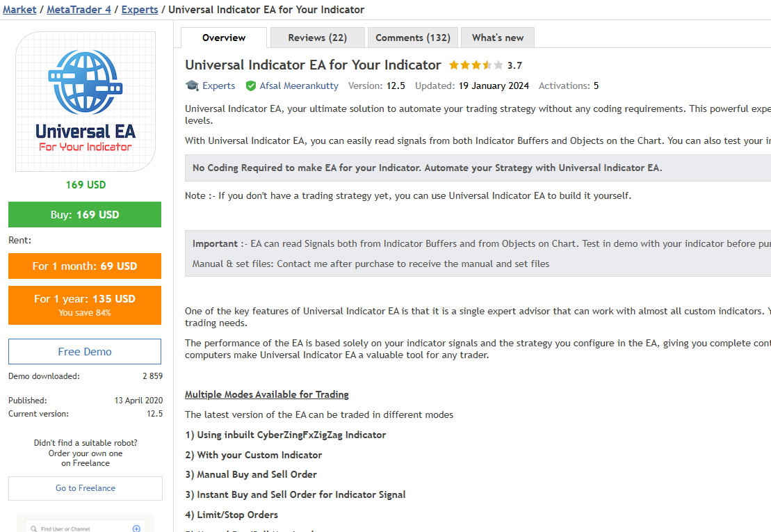Image resolution: width=771 pixels, height=532 pixels.
Task: Click Published date 13 April 2020
Action: (138, 401)
